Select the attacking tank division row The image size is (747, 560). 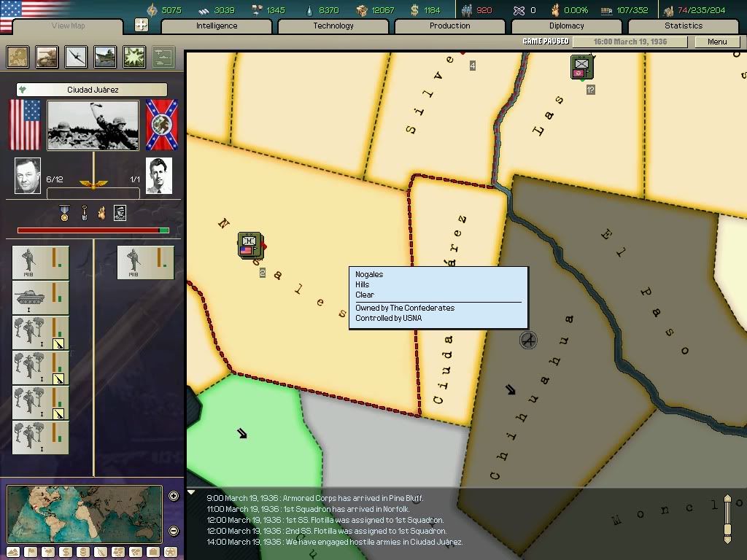[x=41, y=297]
